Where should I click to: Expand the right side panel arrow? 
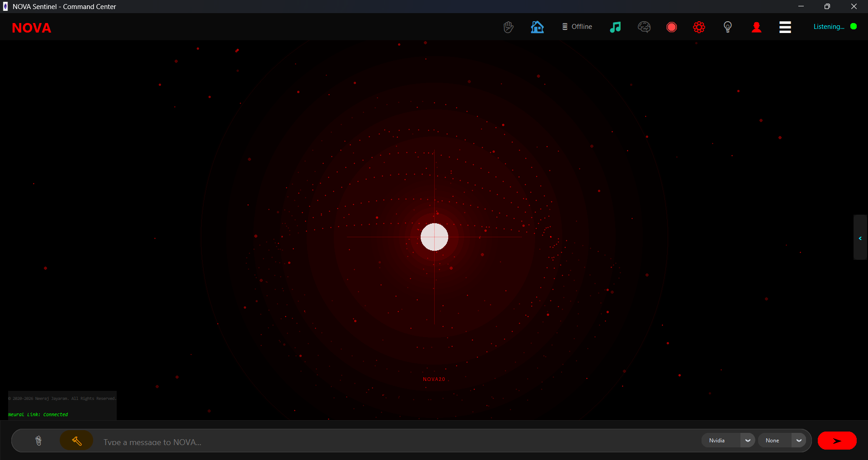tap(860, 238)
